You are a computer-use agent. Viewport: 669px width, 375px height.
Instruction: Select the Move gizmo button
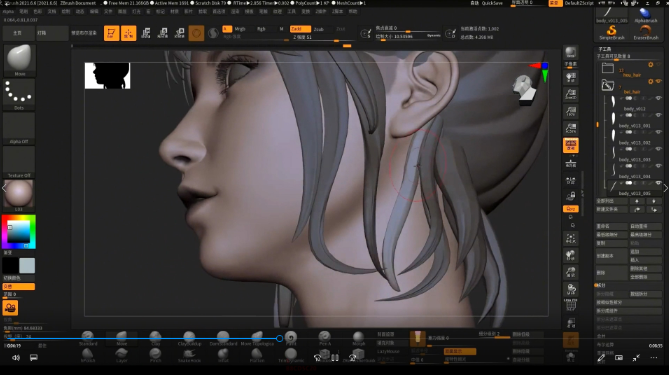145,33
